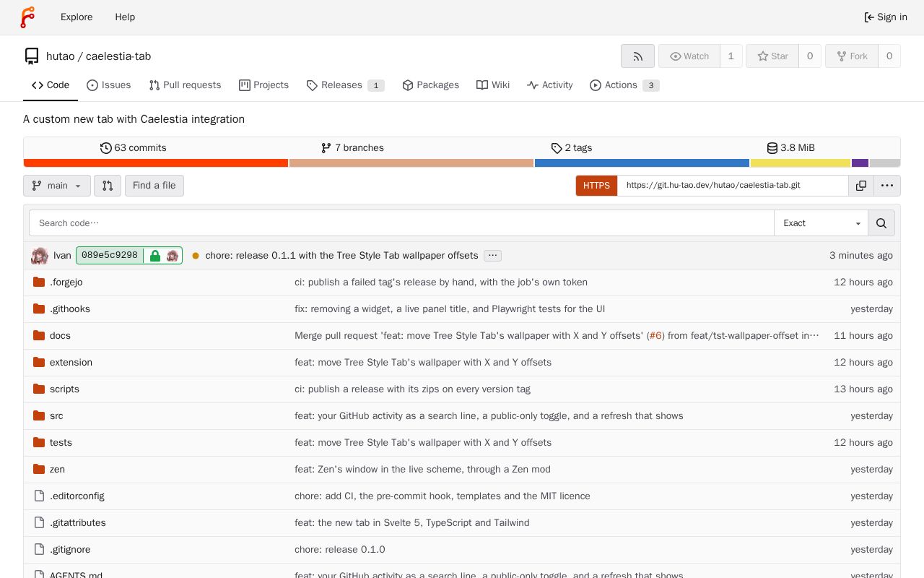This screenshot has height=578, width=924.
Task: Open the .gitignore file
Action: point(70,550)
